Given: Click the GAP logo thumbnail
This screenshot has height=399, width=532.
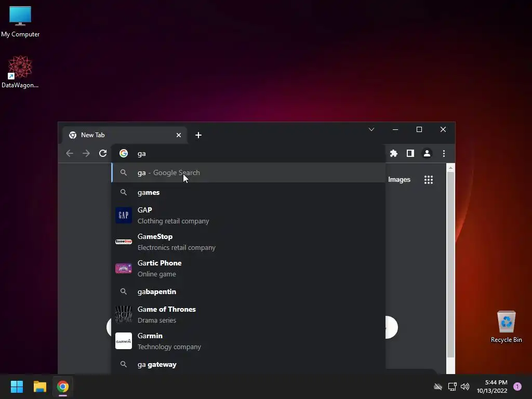Looking at the screenshot, I should point(124,215).
